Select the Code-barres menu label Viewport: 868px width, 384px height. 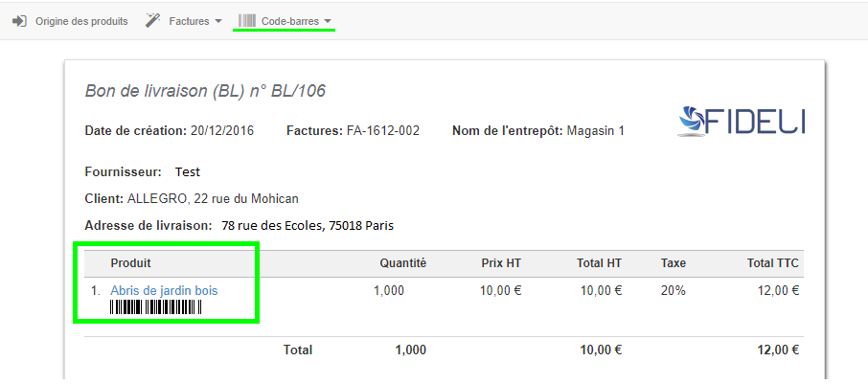pyautogui.click(x=290, y=21)
